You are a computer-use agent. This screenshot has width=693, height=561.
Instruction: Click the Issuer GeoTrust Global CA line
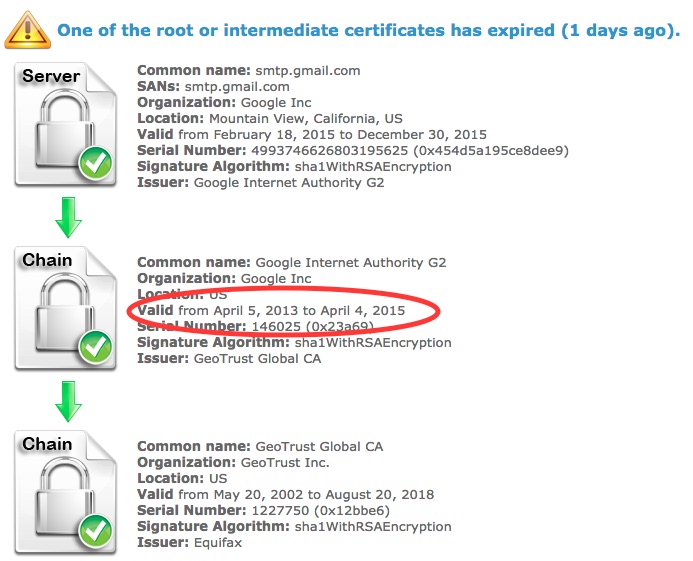pyautogui.click(x=229, y=359)
